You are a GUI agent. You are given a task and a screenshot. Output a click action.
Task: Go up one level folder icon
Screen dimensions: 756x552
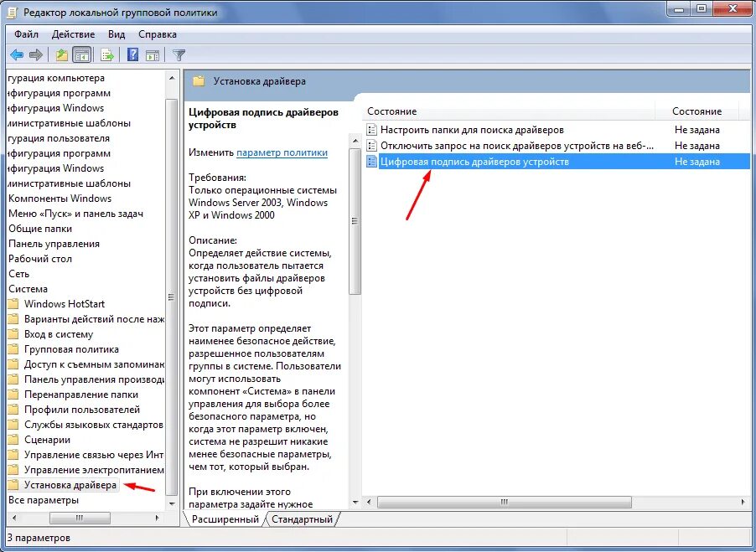tap(61, 55)
